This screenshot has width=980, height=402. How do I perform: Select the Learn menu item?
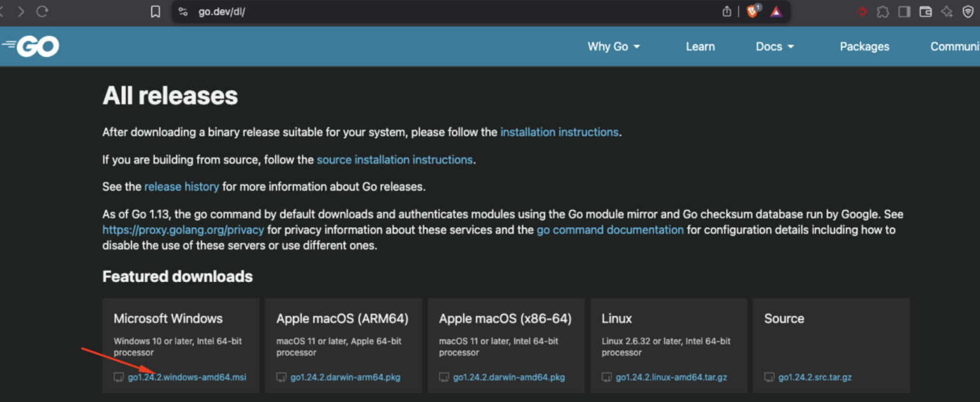click(700, 46)
